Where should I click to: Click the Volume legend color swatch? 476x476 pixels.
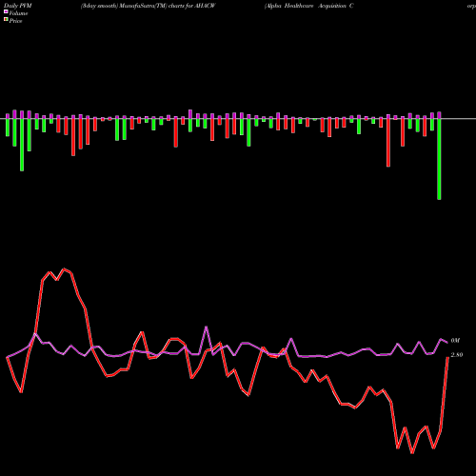pos(6,12)
